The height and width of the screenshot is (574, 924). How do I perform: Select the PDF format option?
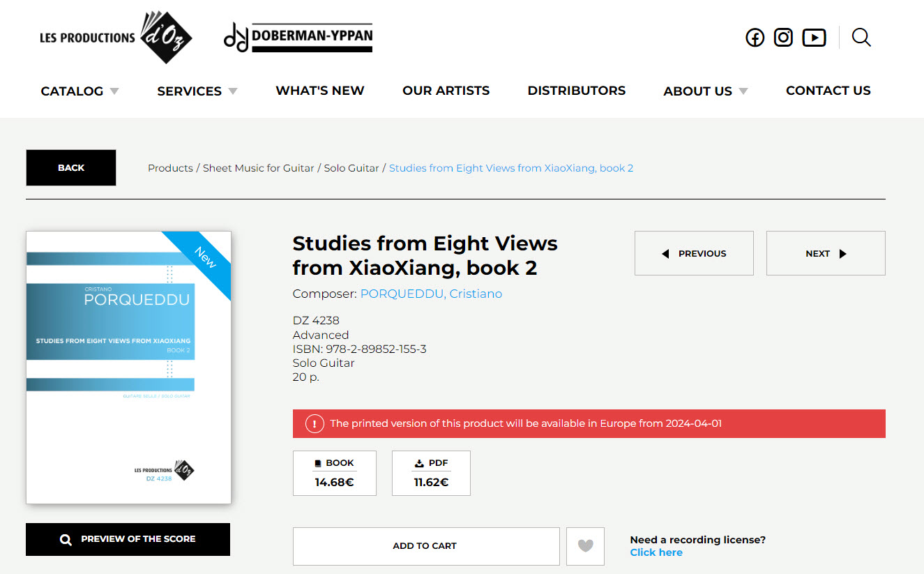click(431, 473)
